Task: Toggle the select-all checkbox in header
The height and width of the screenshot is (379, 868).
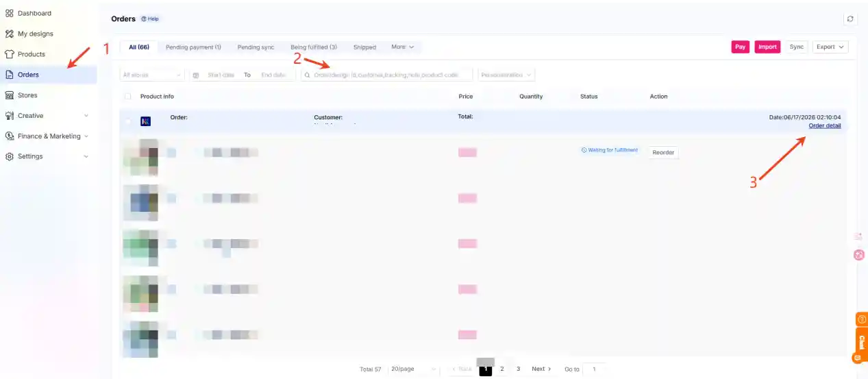Action: (x=127, y=97)
